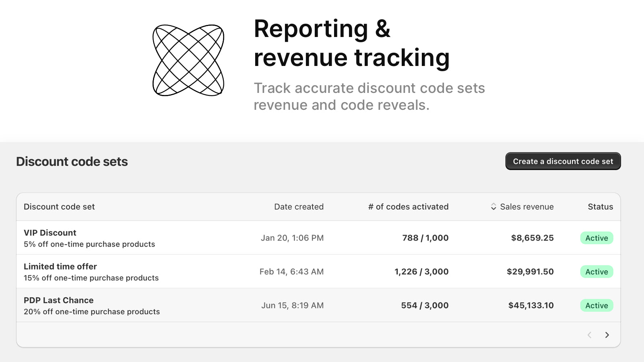Screen dimensions: 644x362
Task: Click the Reporting & revenue tracking headline
Action: click(x=351, y=43)
